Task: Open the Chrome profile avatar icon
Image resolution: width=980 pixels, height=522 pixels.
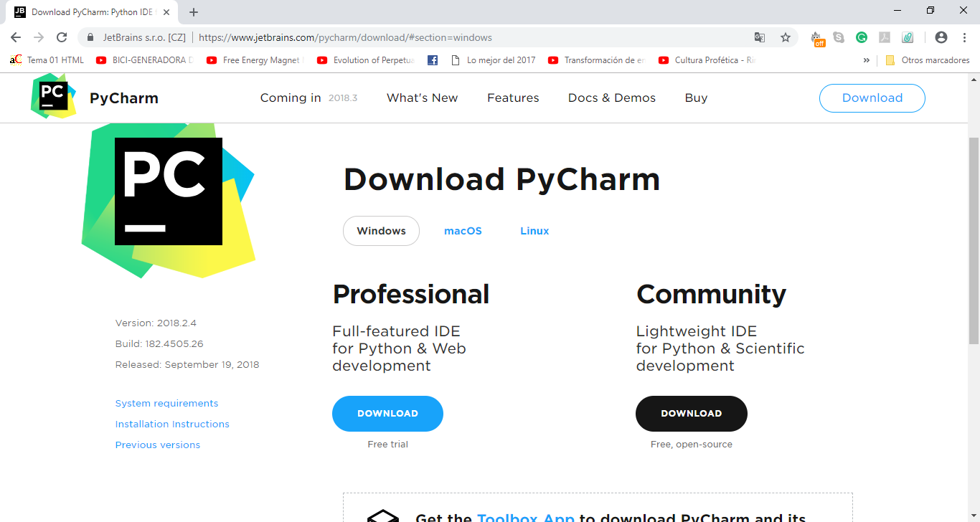Action: pos(941,37)
